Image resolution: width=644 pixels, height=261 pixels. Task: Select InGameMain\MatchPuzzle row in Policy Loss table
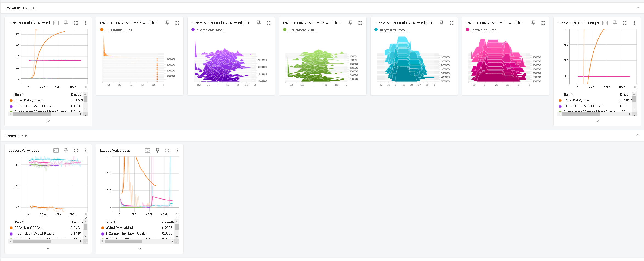[x=46, y=234]
